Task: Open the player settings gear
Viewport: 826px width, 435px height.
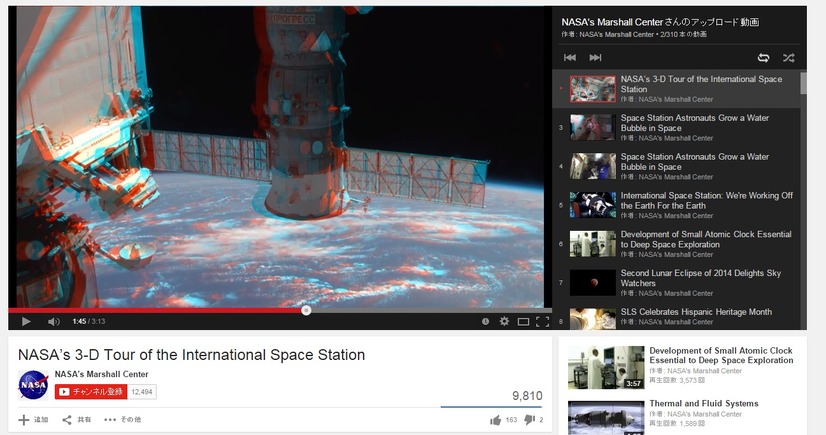Action: 504,321
